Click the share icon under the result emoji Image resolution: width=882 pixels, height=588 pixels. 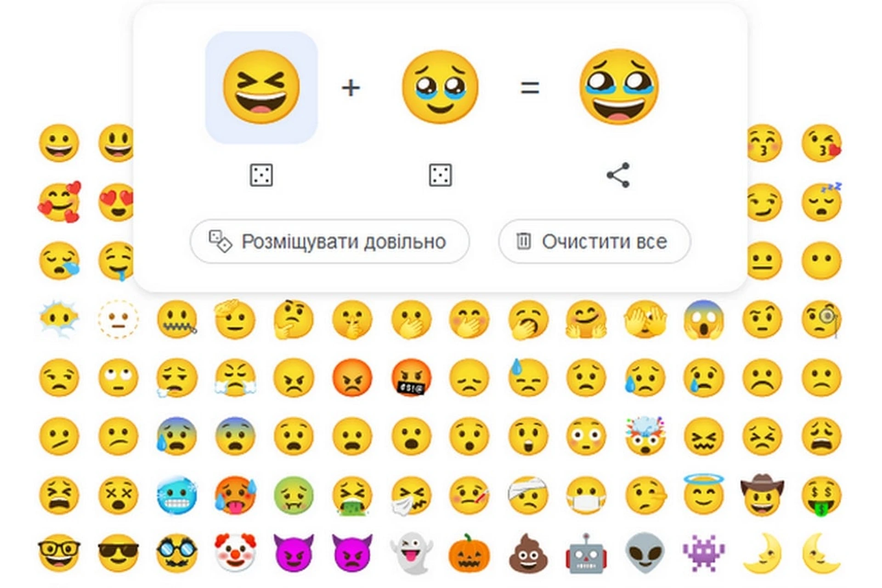[x=618, y=175]
